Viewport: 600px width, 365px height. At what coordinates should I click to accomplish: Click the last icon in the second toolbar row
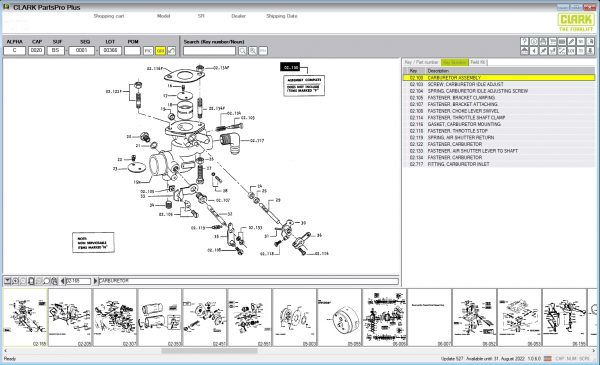590,51
